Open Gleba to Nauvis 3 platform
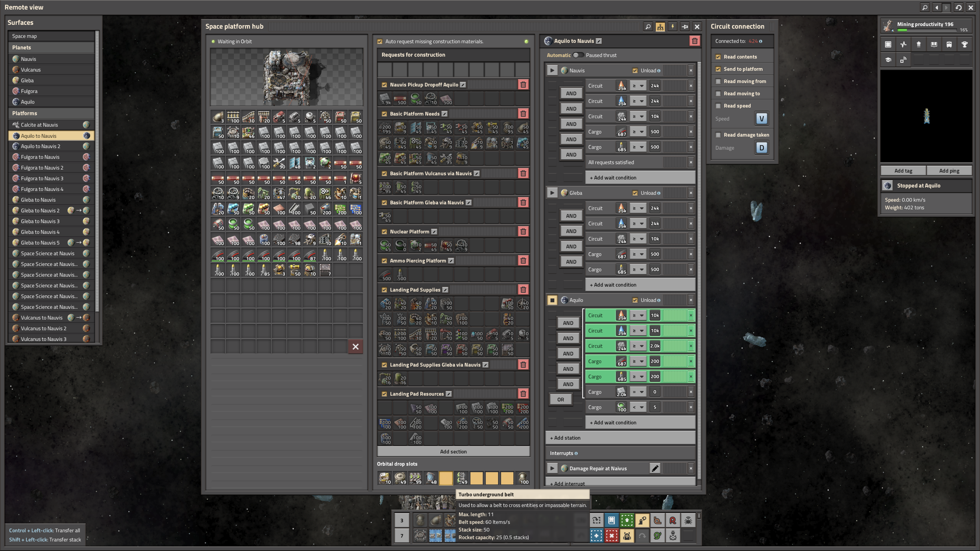Viewport: 980px width, 551px height. (x=51, y=221)
